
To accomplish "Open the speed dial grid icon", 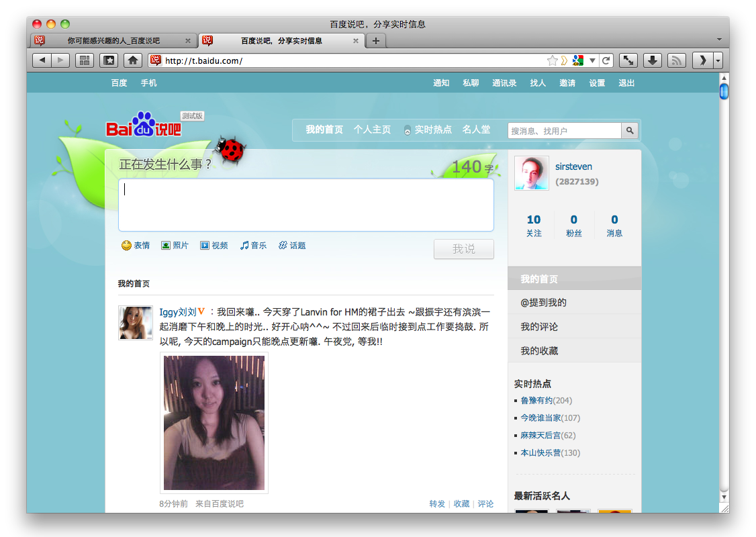I will click(85, 60).
